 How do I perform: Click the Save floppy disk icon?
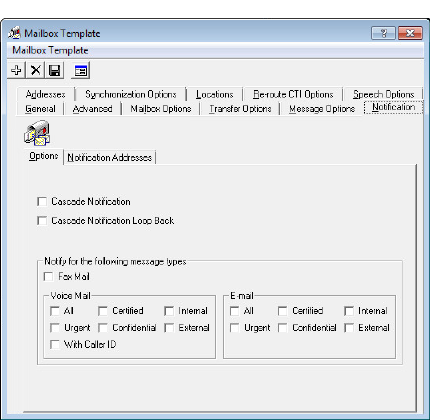coord(54,70)
